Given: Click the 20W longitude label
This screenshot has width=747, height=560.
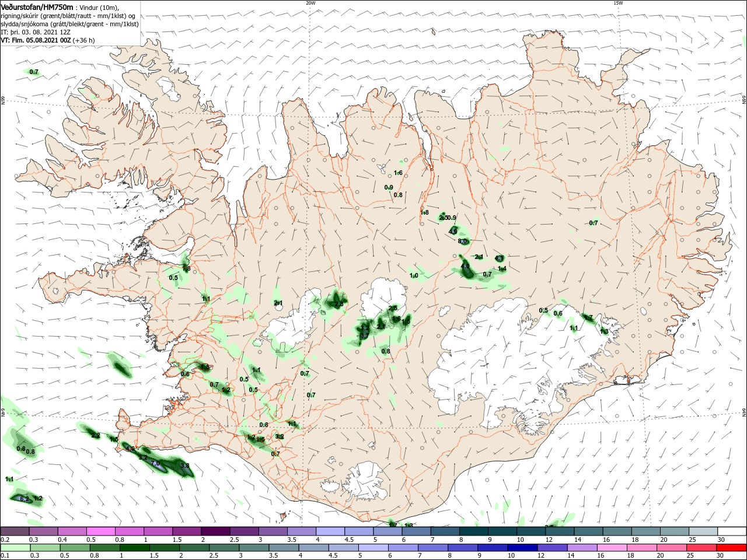Looking at the screenshot, I should tap(310, 3).
